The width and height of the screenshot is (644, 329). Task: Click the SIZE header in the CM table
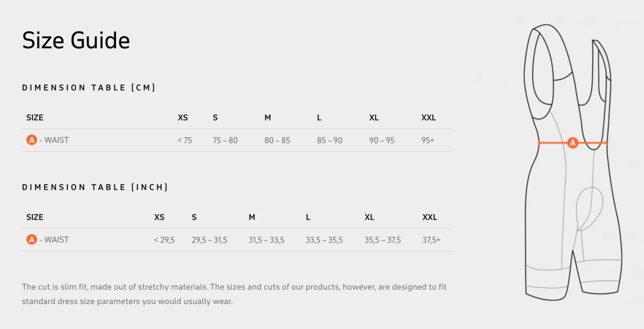click(x=35, y=118)
